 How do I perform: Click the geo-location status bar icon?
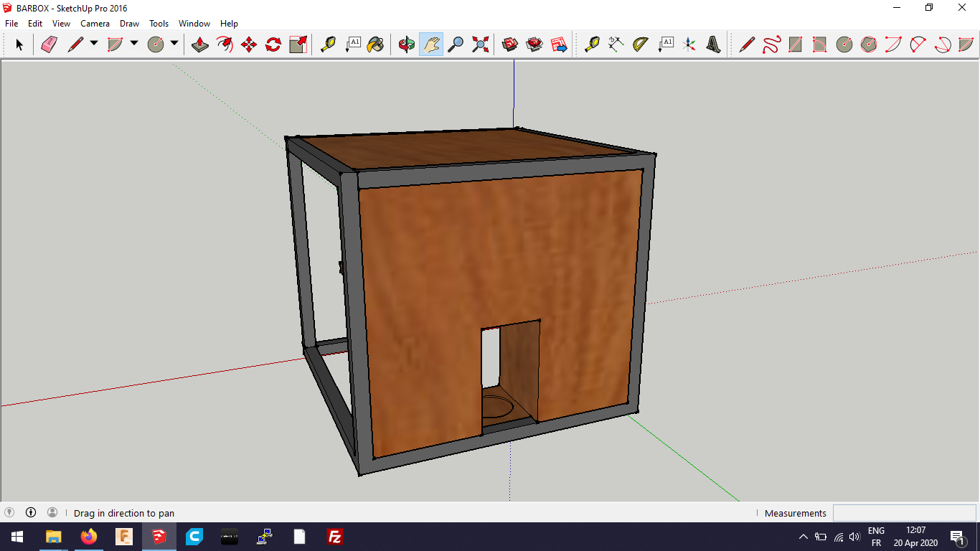tap(9, 512)
